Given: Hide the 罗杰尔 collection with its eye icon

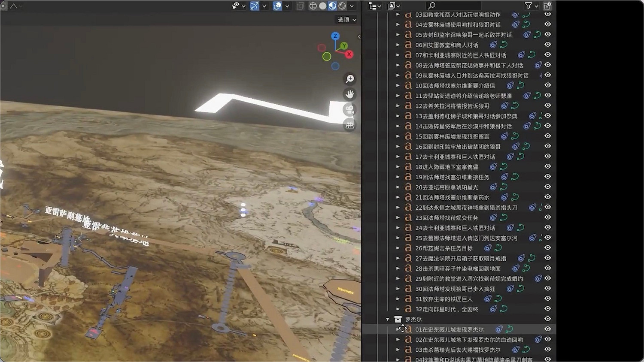Looking at the screenshot, I should pos(547,319).
